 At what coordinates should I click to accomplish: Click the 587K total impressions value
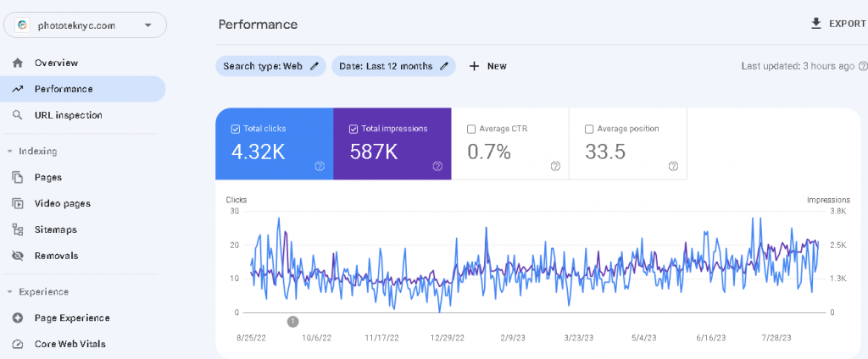[x=374, y=152]
